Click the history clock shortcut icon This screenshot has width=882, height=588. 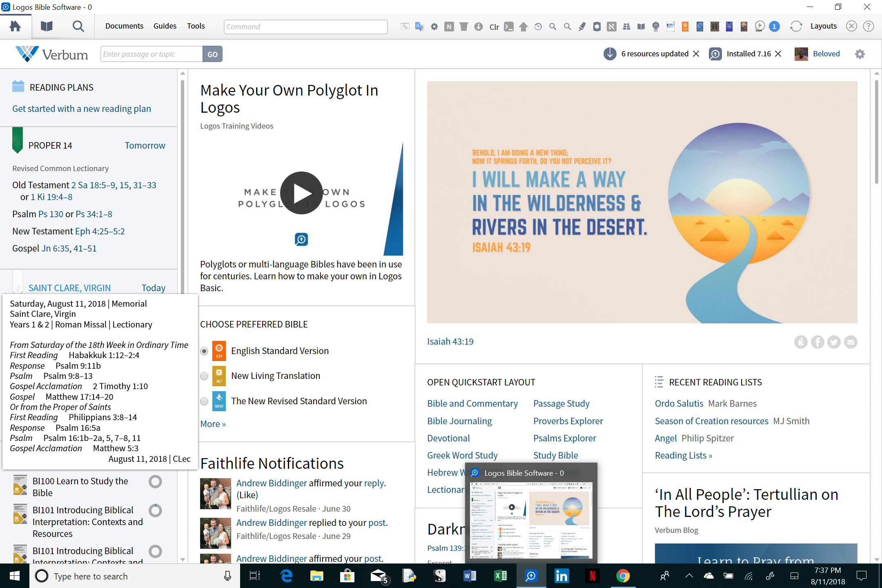pyautogui.click(x=538, y=27)
